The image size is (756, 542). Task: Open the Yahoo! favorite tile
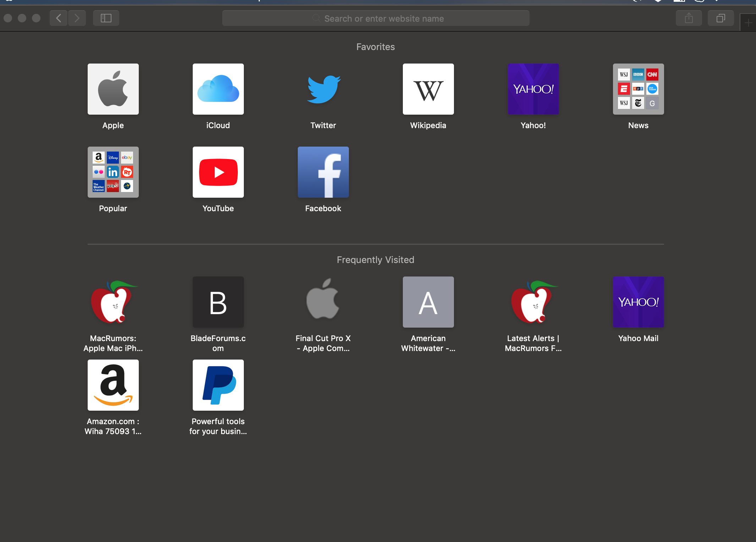click(533, 89)
